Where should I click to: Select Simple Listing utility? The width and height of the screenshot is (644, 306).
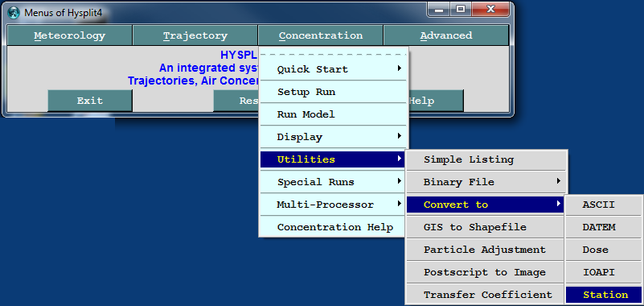point(486,159)
